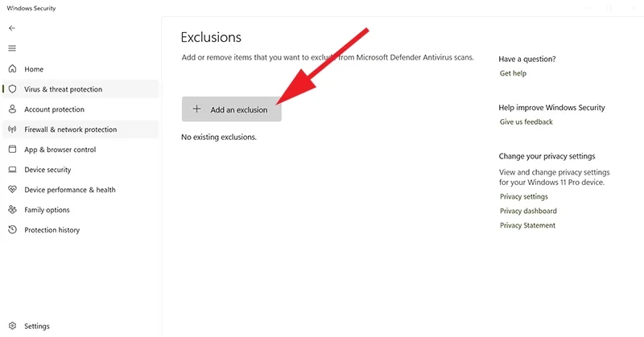Click the back arrow icon
This screenshot has height=337, width=644.
pyautogui.click(x=12, y=28)
